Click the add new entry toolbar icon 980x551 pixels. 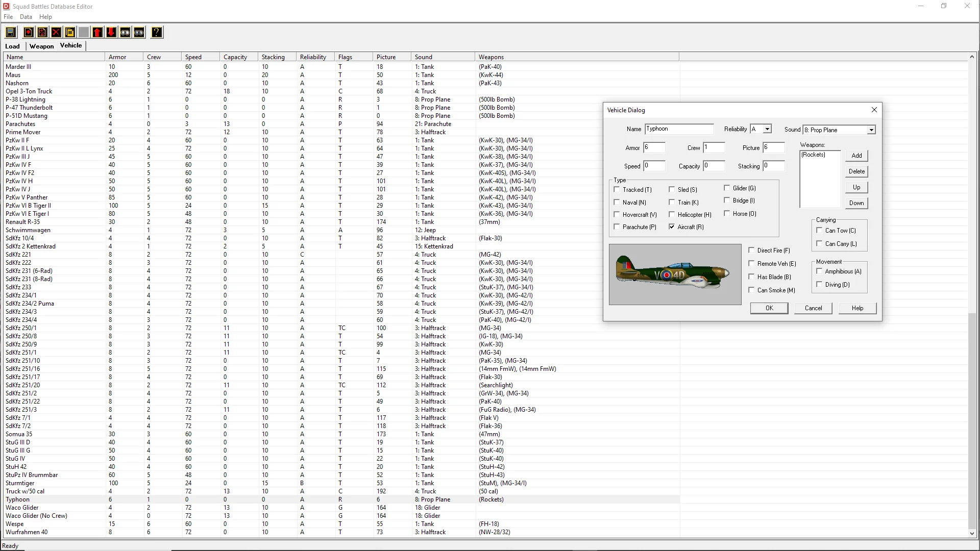point(29,33)
